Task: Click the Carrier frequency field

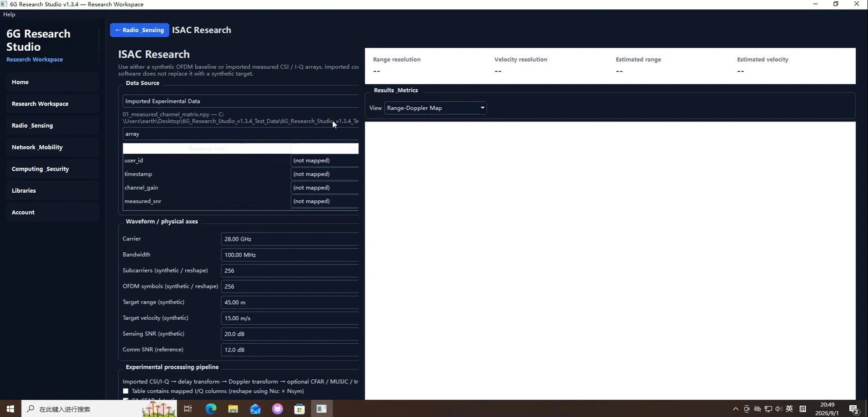Action: tap(290, 239)
